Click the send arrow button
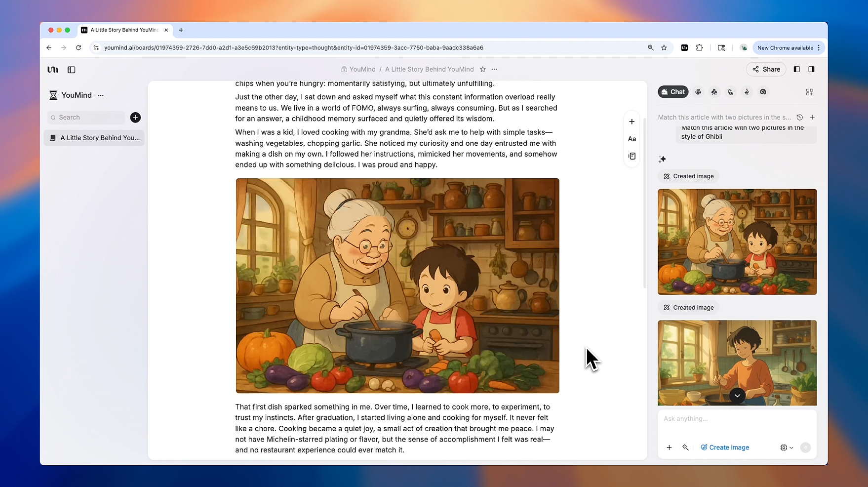 tap(805, 447)
